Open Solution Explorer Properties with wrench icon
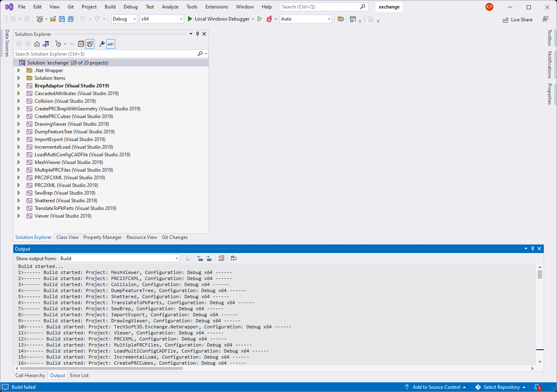Screen dimensions: 557x392 coord(101,44)
